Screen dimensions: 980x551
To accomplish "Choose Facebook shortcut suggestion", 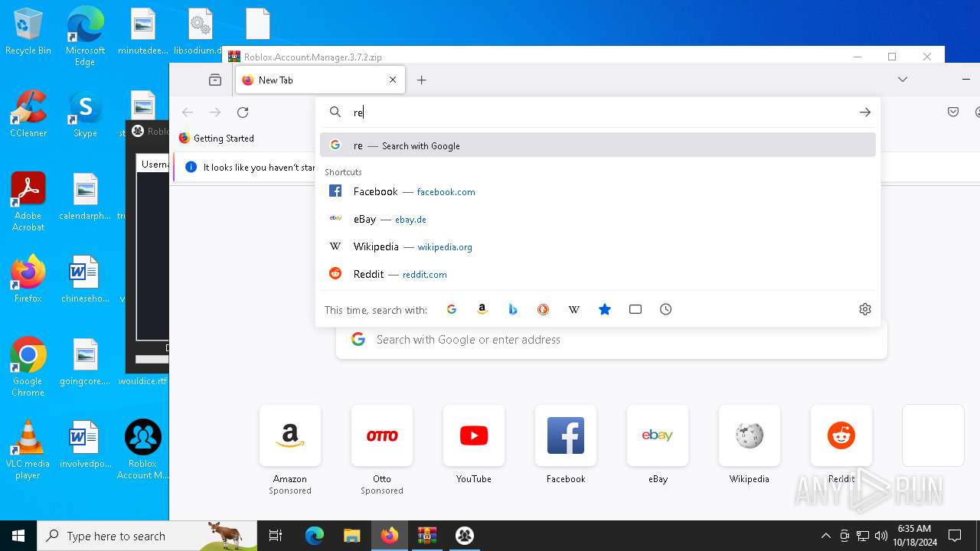I will (x=598, y=191).
